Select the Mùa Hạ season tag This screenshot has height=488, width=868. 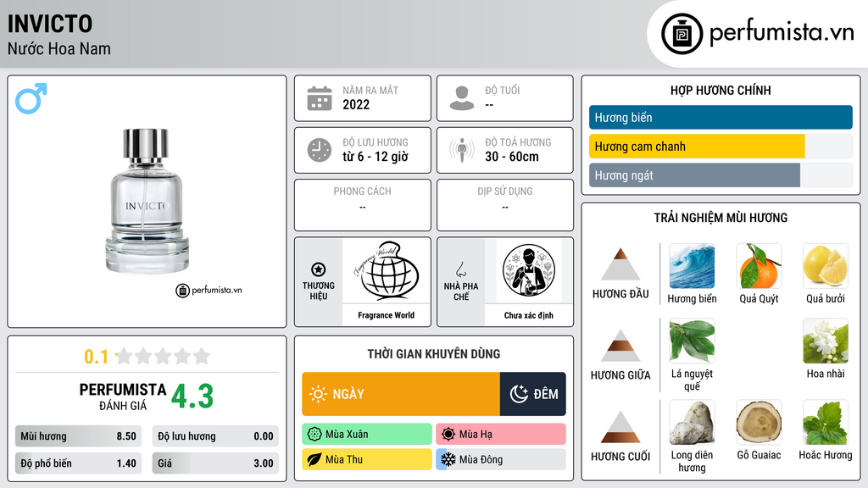pyautogui.click(x=501, y=435)
